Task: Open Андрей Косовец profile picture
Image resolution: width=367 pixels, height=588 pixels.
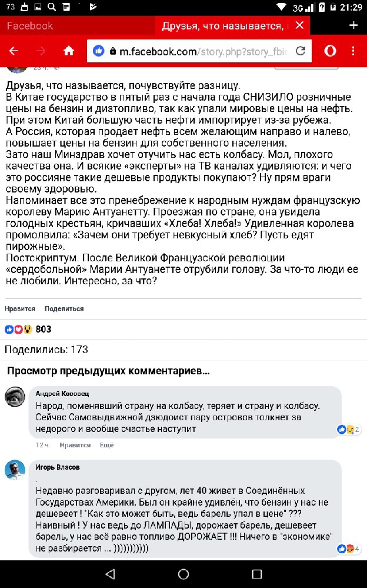Action: [x=15, y=397]
